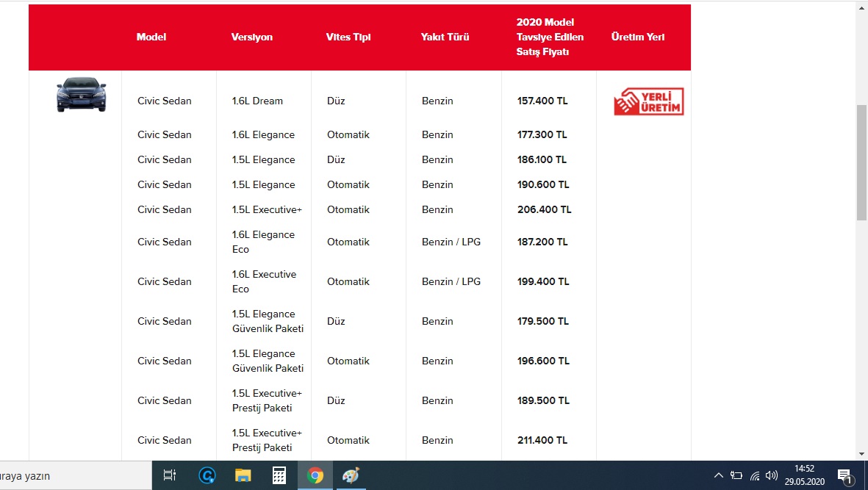Select the 187.200 TL price
Viewport: 868px width, 490px height.
click(x=542, y=242)
